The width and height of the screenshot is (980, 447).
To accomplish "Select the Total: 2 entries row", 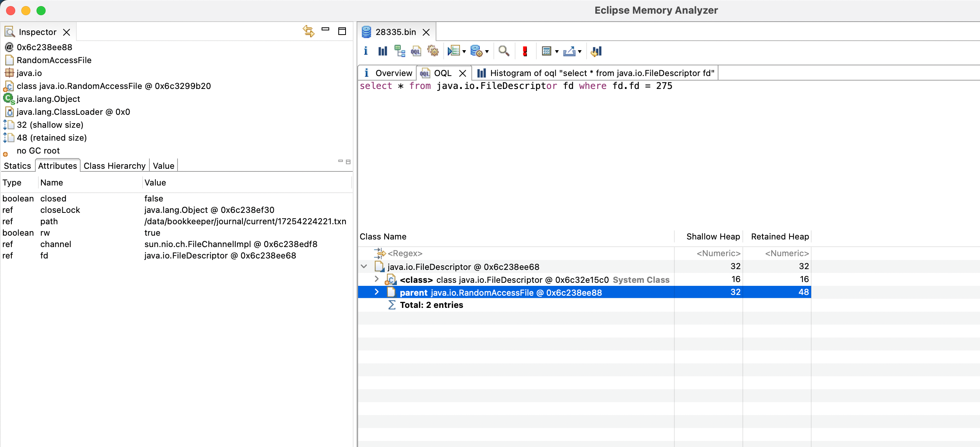I will click(584, 305).
